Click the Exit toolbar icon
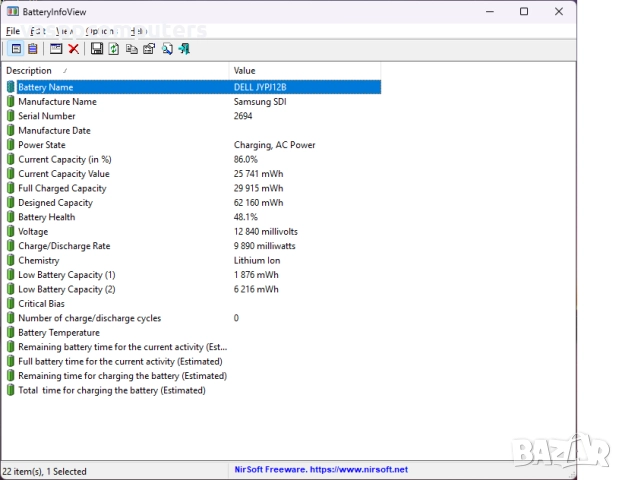The height and width of the screenshot is (480, 622). point(184,49)
